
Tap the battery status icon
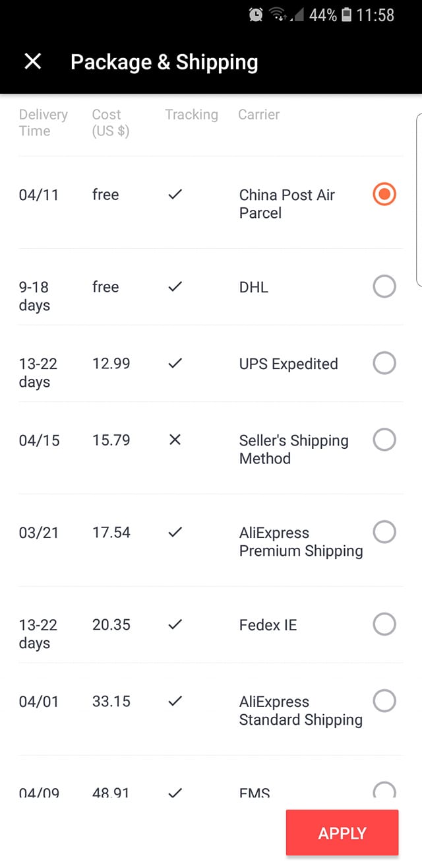[347, 15]
